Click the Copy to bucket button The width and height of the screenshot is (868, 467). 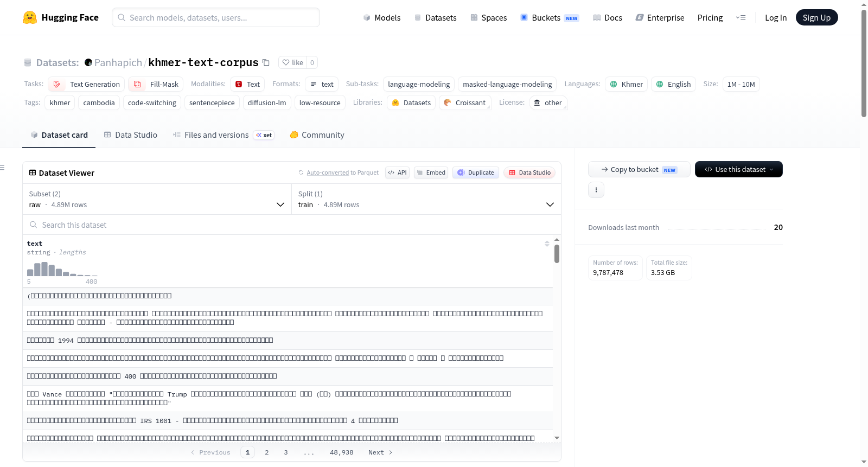[639, 169]
